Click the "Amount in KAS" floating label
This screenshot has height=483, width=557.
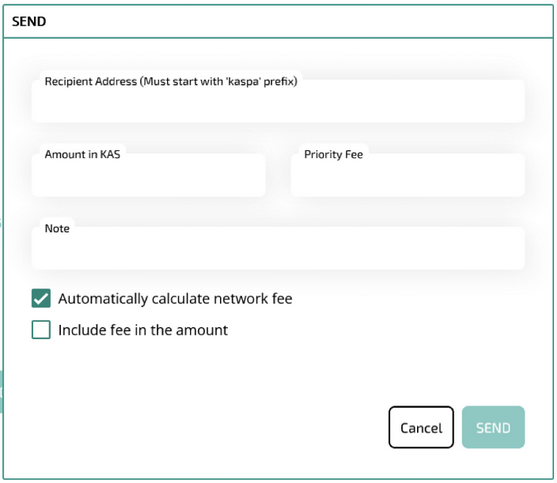(x=82, y=154)
